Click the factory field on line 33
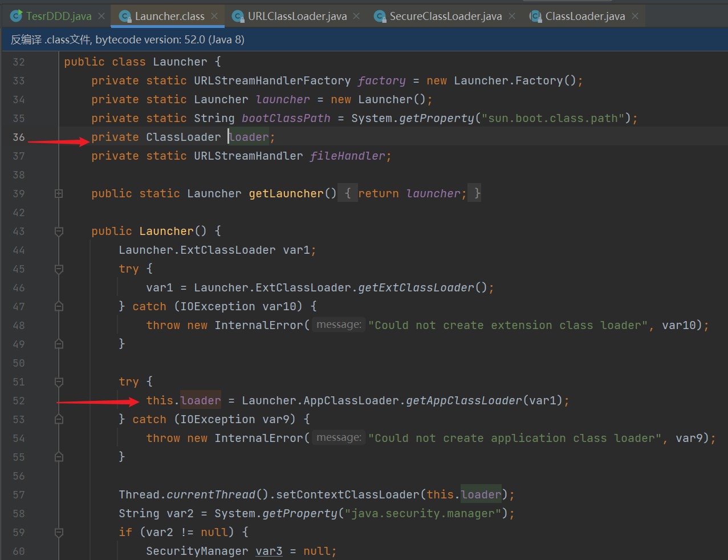 381,80
